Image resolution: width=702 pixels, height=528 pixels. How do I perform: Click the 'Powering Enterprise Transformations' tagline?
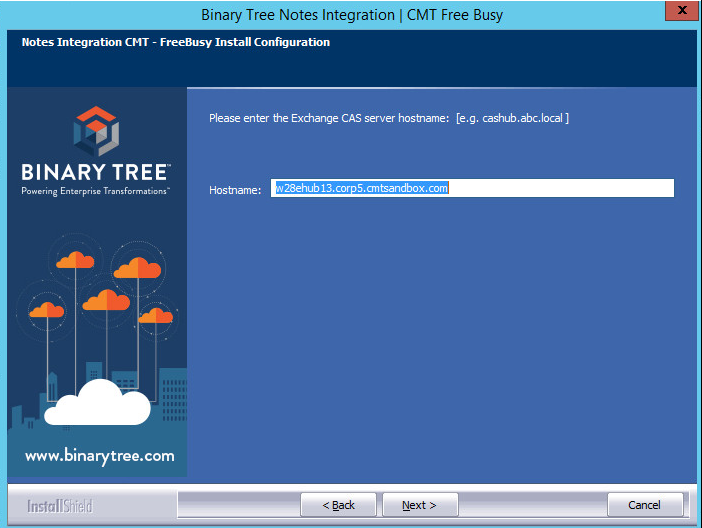click(95, 191)
